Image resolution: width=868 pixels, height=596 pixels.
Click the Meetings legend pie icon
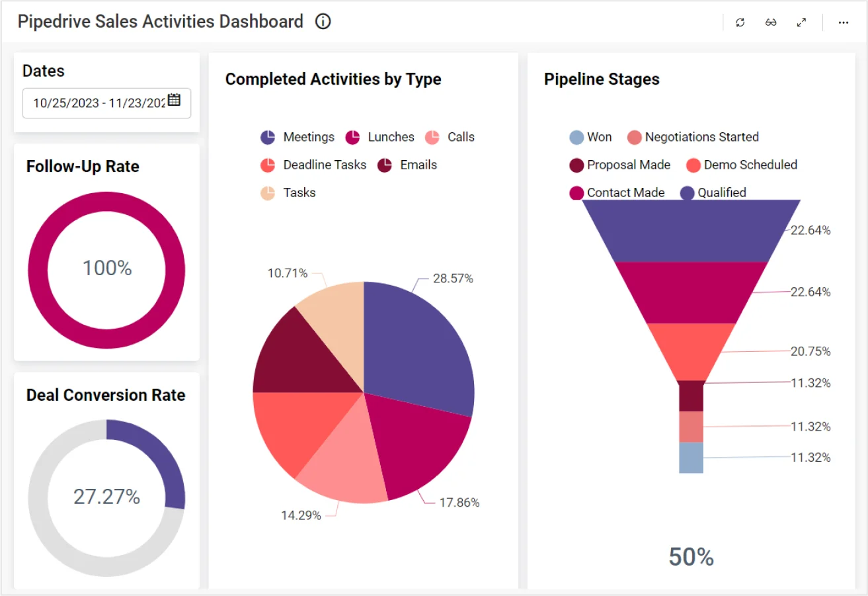coord(268,138)
